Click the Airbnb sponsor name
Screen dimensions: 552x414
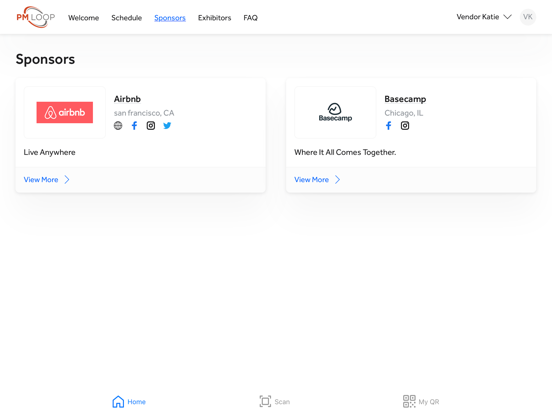click(127, 99)
